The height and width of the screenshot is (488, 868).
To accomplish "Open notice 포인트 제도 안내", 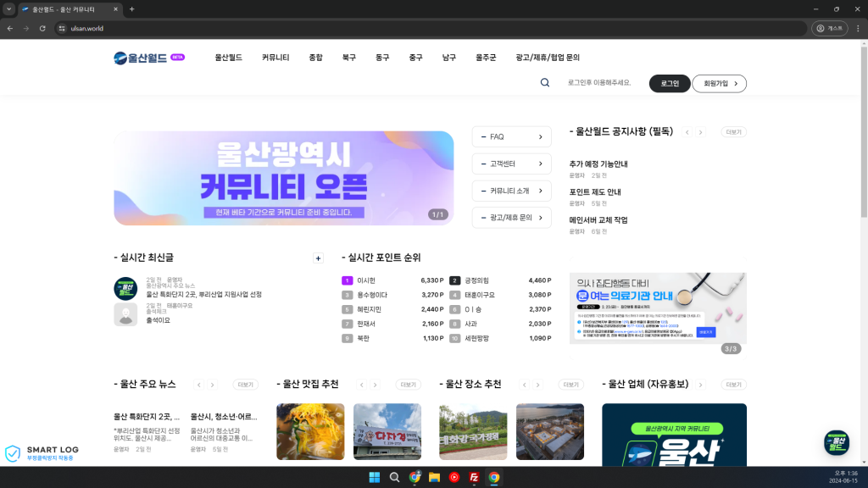I will [595, 192].
